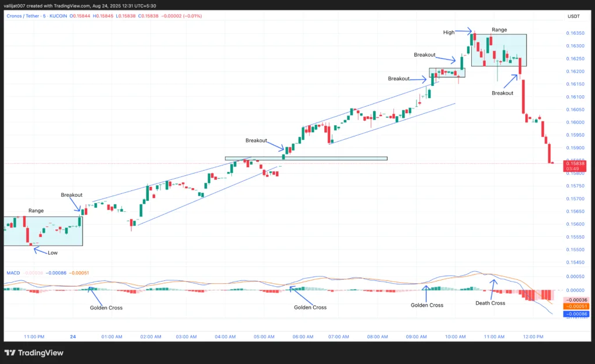595x364 pixels.
Task: Click the 0.15450 price scale label
Action: pyautogui.click(x=575, y=262)
